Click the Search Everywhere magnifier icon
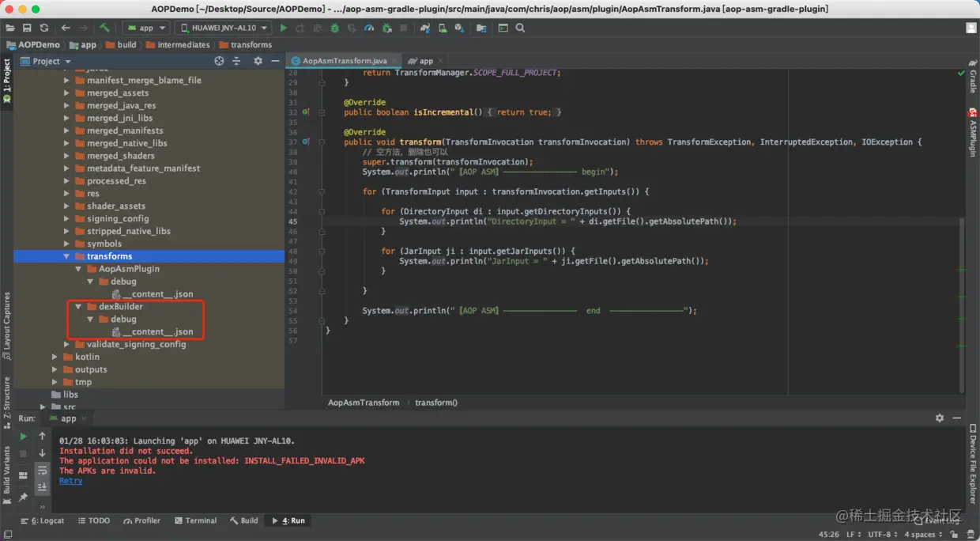The width and height of the screenshot is (980, 541). click(520, 28)
